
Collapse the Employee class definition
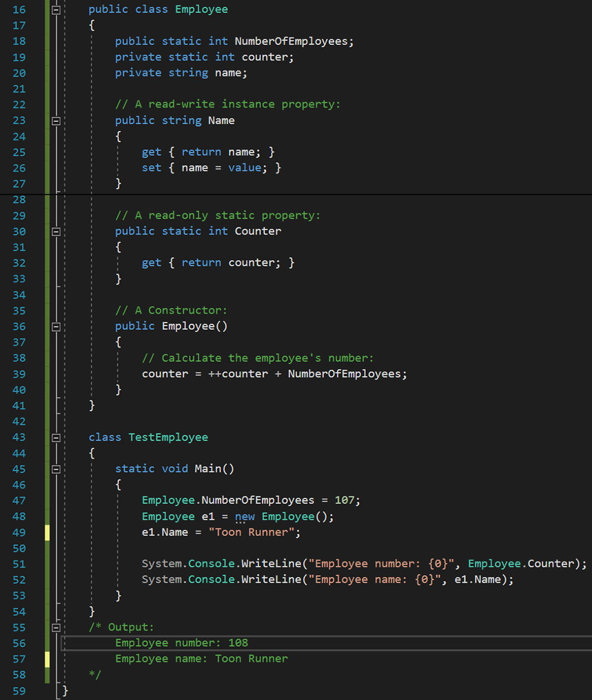(56, 10)
